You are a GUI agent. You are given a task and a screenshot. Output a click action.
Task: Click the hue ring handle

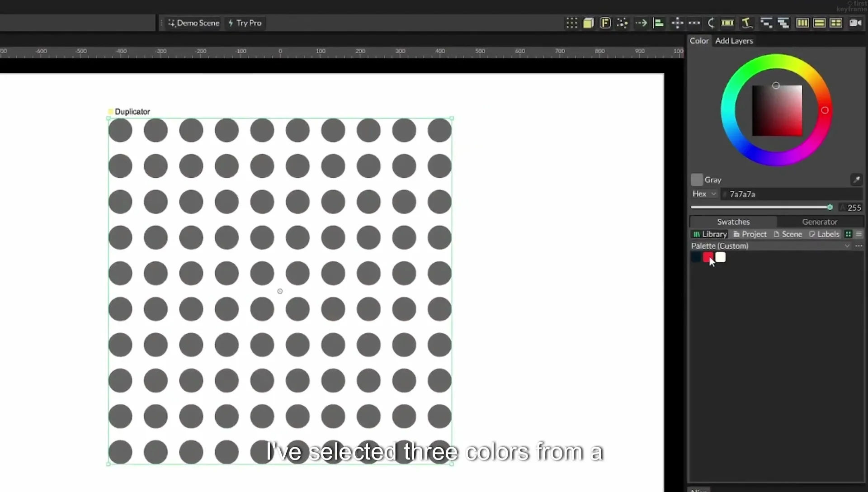(x=825, y=110)
